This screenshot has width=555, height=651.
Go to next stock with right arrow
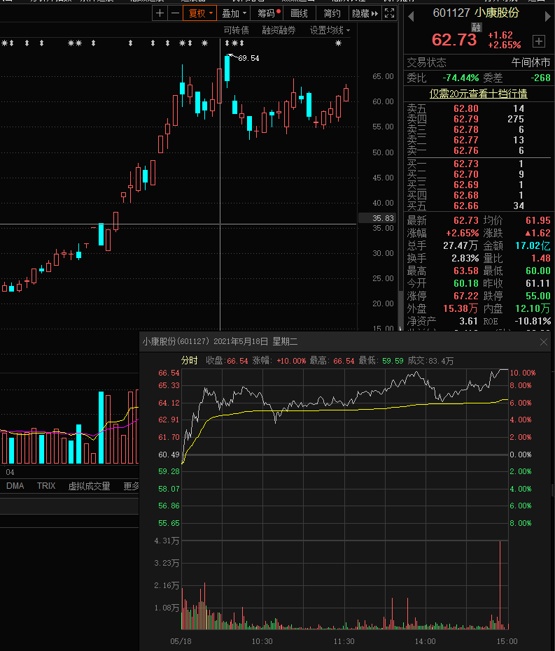click(x=548, y=17)
